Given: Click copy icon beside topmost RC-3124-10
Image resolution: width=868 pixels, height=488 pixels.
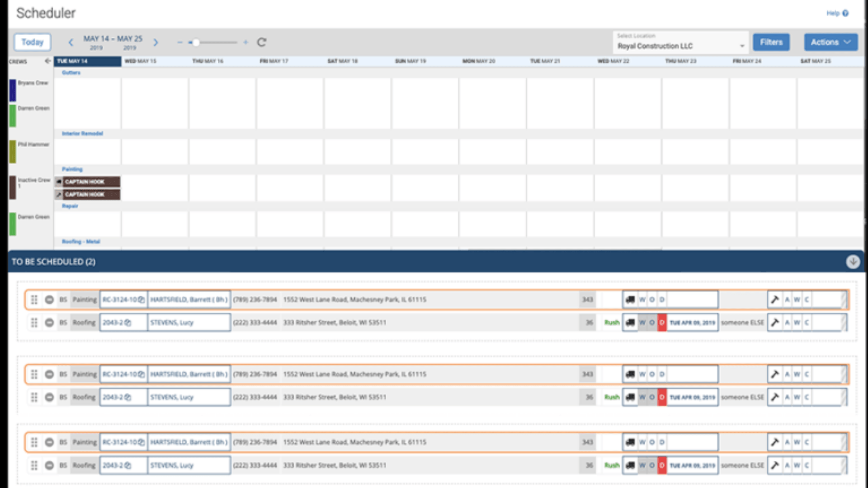Looking at the screenshot, I should [x=142, y=300].
